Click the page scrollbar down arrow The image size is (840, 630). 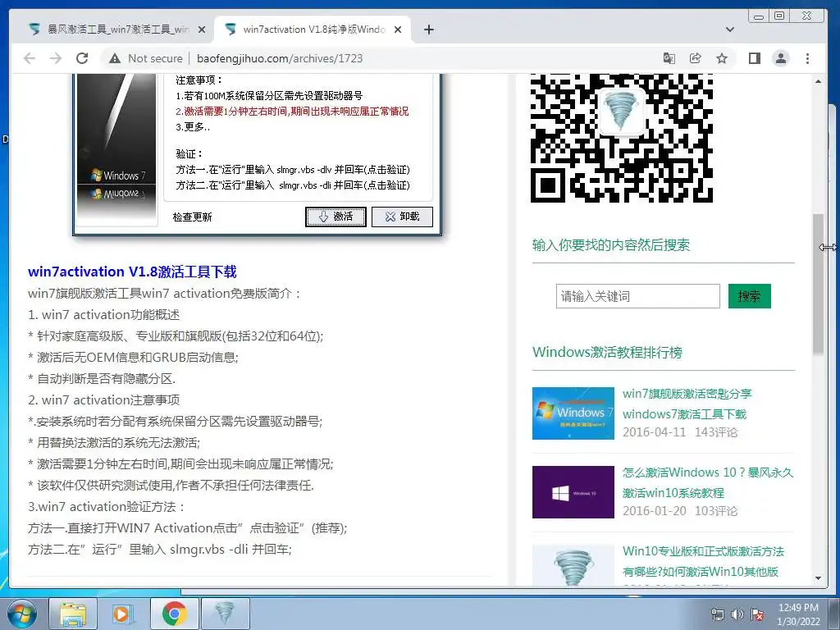(x=818, y=578)
